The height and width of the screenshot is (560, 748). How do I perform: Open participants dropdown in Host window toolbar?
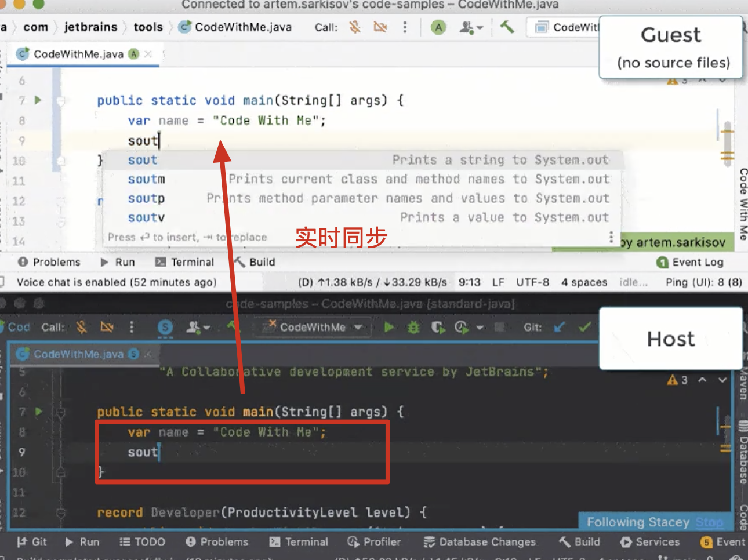click(x=198, y=328)
